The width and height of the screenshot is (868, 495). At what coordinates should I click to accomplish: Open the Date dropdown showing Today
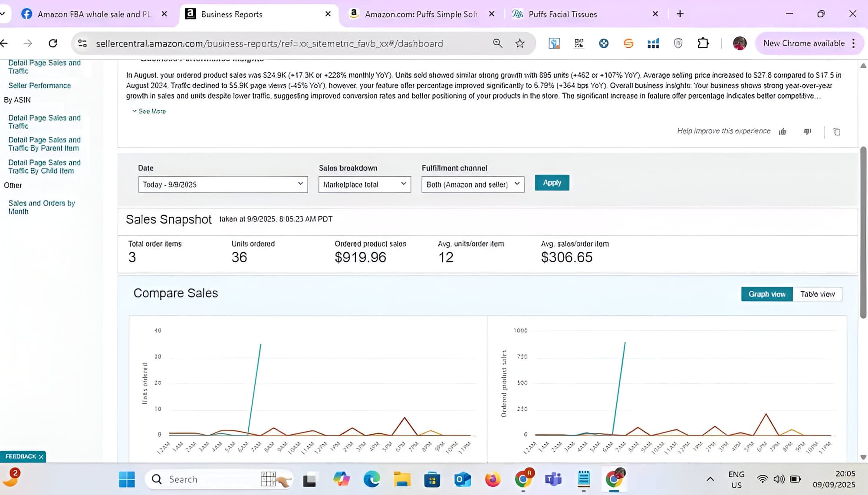tap(223, 184)
